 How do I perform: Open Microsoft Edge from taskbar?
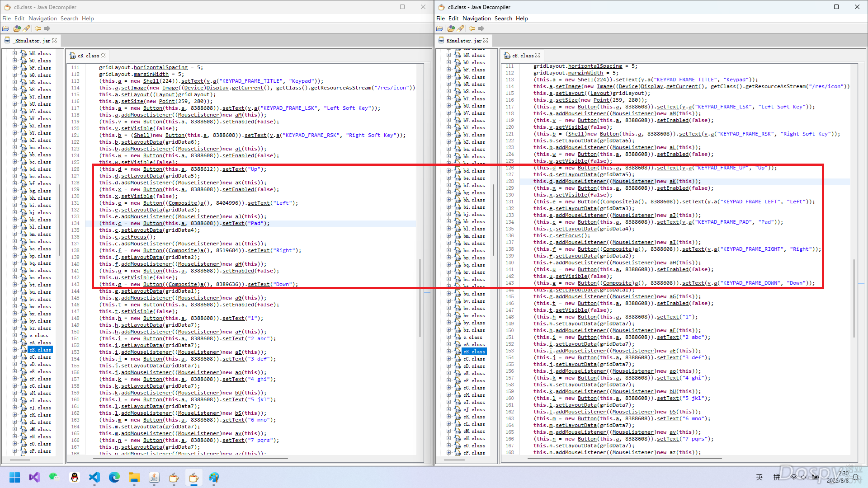(114, 477)
